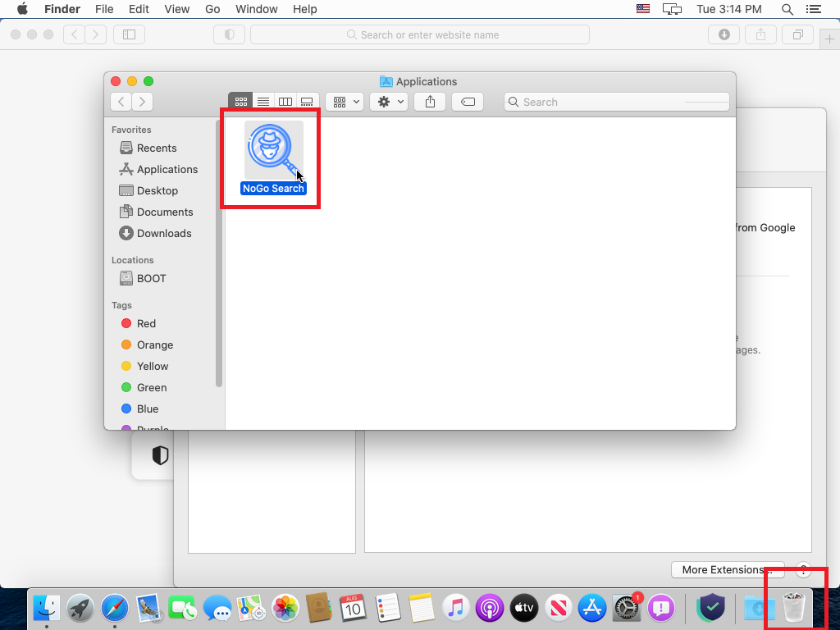This screenshot has width=840, height=630.
Task: Click the edit tags button in Finder
Action: tap(468, 102)
